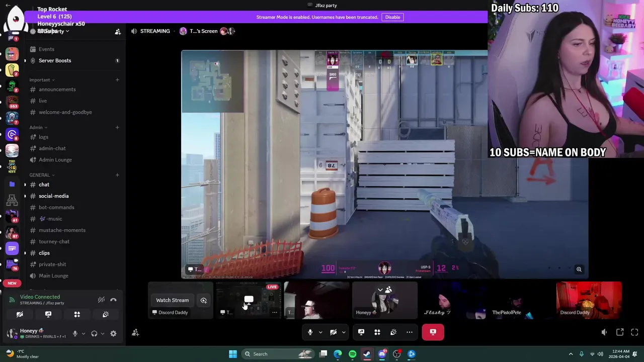The width and height of the screenshot is (644, 362).
Task: Open Microsoft Edge from the taskbar
Action: click(x=338, y=354)
